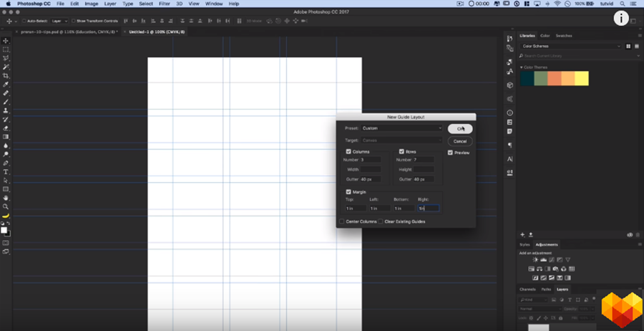Click the Columns Number input field
This screenshot has width=644, height=331.
[371, 160]
